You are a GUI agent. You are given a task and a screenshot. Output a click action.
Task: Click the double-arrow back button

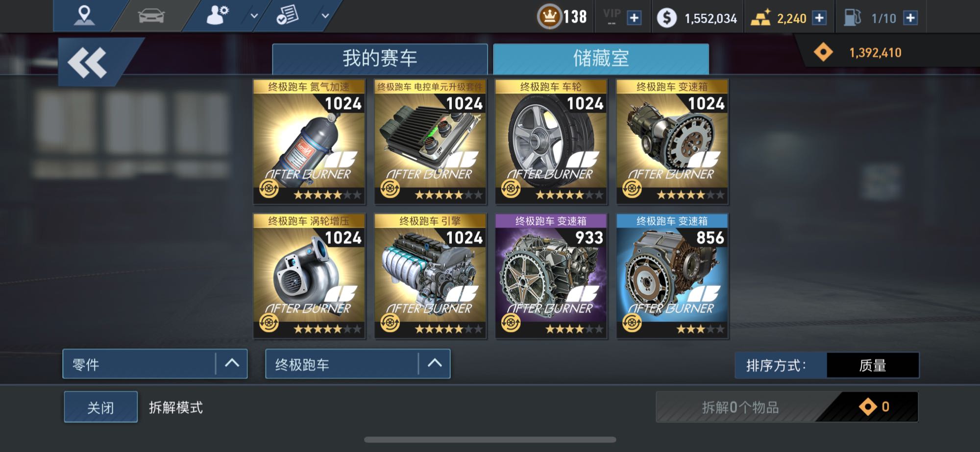(x=88, y=62)
